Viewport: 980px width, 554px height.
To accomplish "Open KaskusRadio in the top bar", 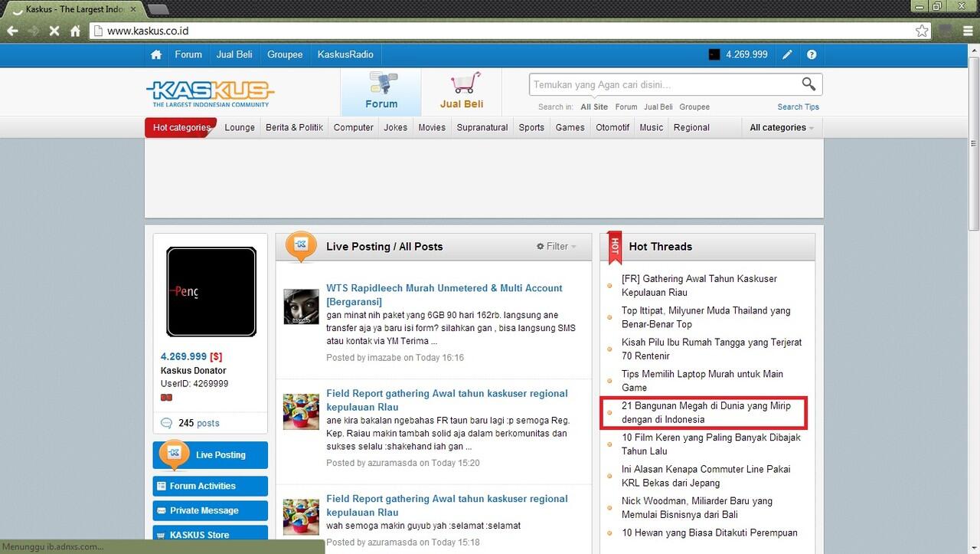I will [x=345, y=54].
